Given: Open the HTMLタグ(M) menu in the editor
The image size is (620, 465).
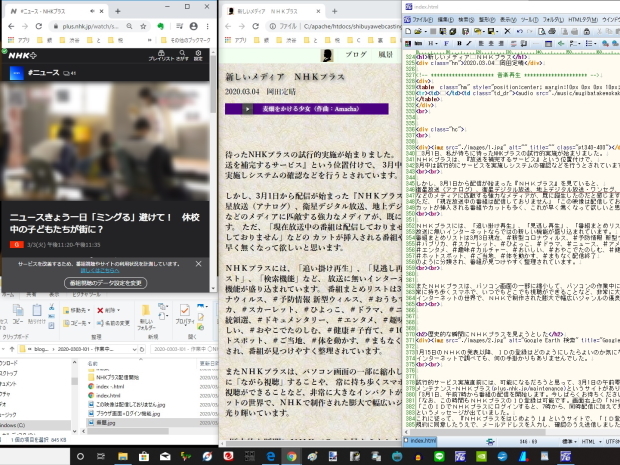Looking at the screenshot, I should 583,19.
